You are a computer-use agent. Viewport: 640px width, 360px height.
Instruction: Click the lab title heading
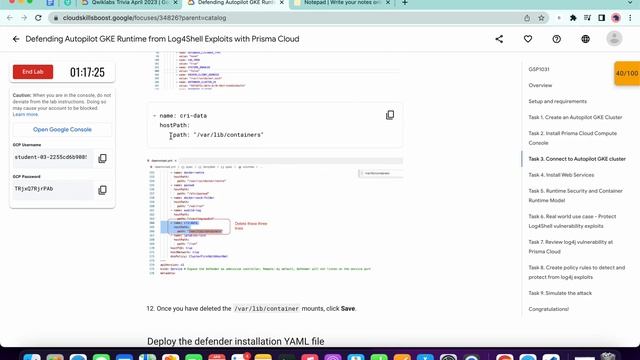tap(162, 39)
